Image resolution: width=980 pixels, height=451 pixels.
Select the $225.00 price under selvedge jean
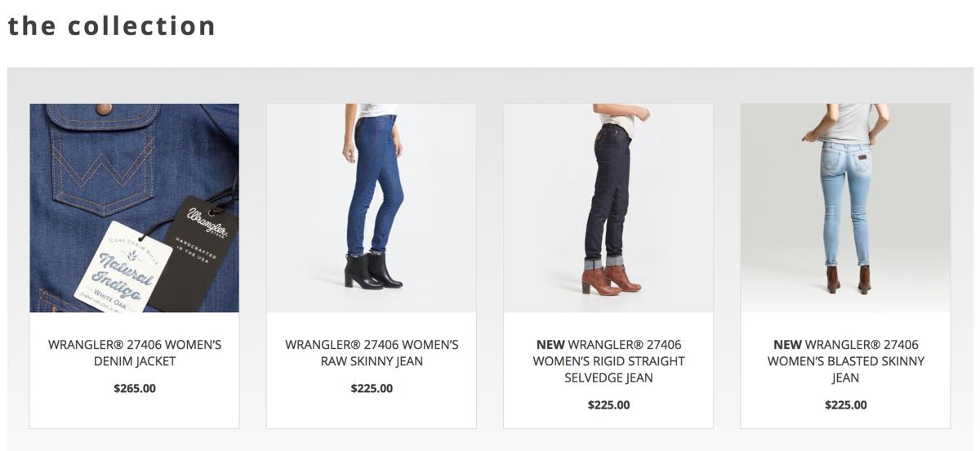pos(608,404)
